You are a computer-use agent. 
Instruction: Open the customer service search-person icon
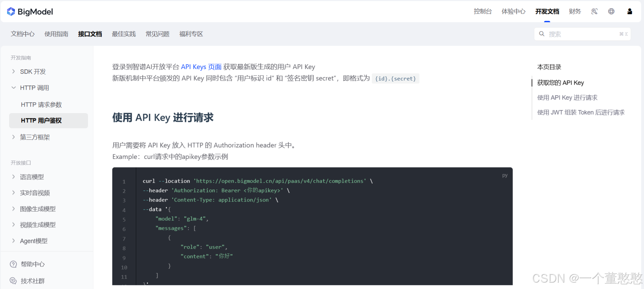click(x=594, y=11)
